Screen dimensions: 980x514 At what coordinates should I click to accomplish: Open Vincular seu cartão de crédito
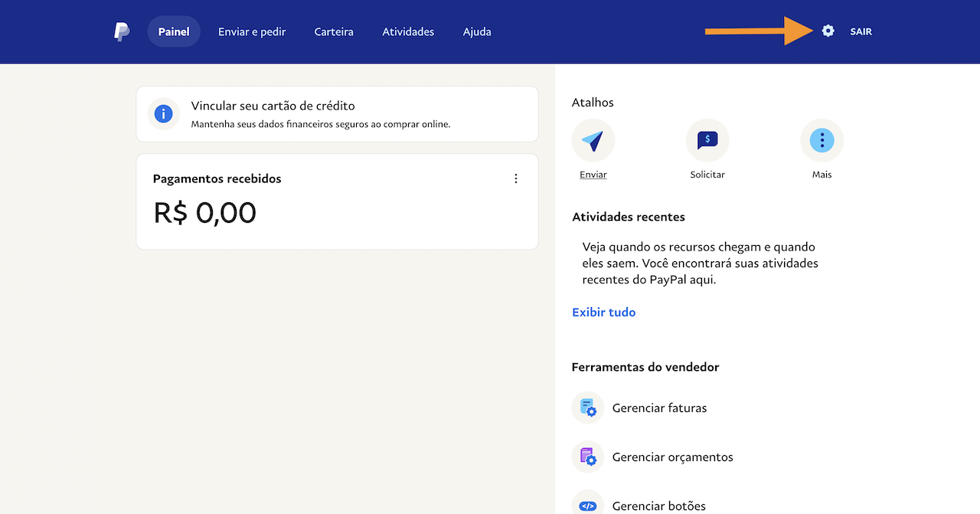click(x=273, y=106)
